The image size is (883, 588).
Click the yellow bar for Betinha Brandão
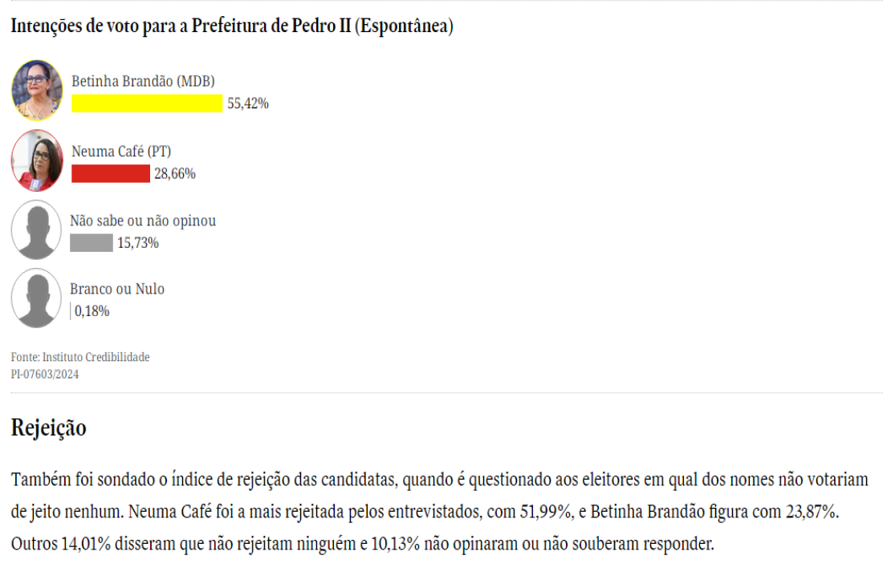(147, 103)
